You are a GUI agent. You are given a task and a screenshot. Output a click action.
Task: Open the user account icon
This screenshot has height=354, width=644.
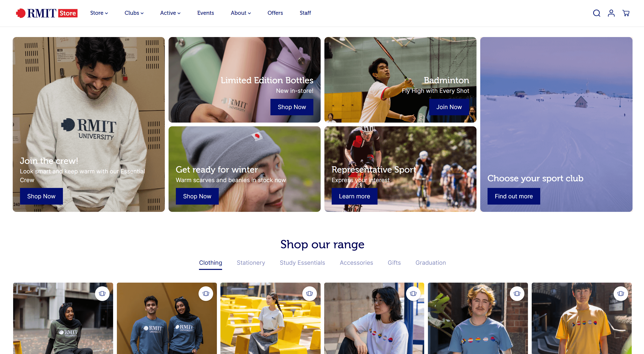(611, 13)
